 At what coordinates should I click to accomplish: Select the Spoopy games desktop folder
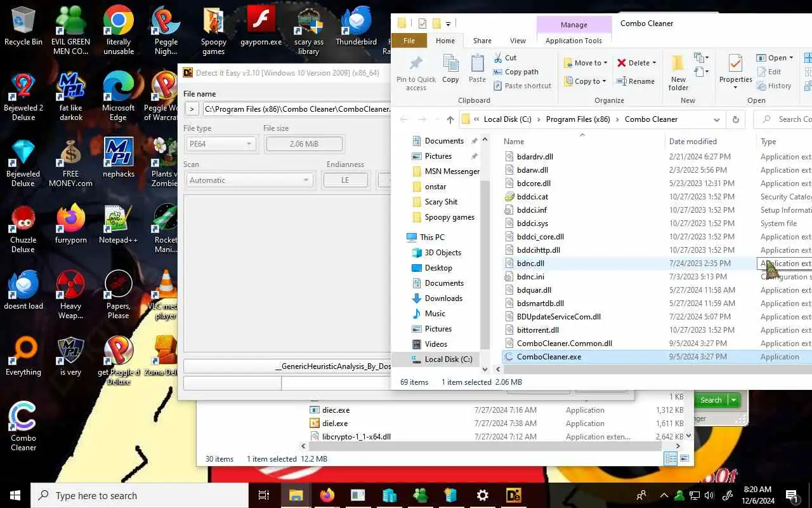(x=214, y=30)
